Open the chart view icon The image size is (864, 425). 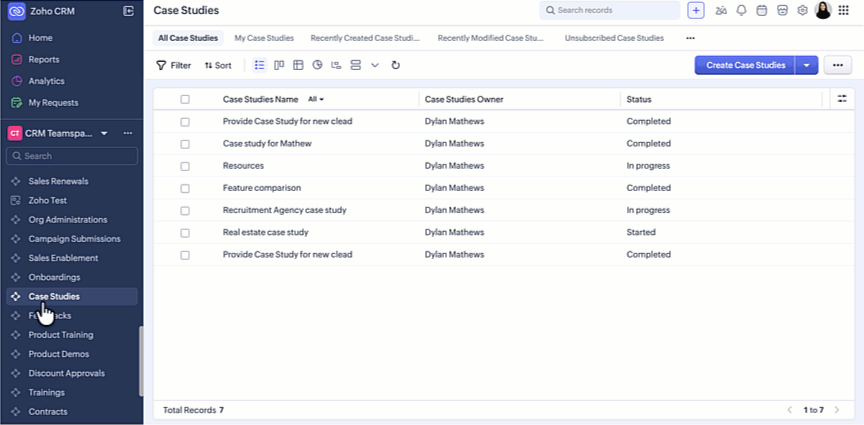[x=317, y=65]
